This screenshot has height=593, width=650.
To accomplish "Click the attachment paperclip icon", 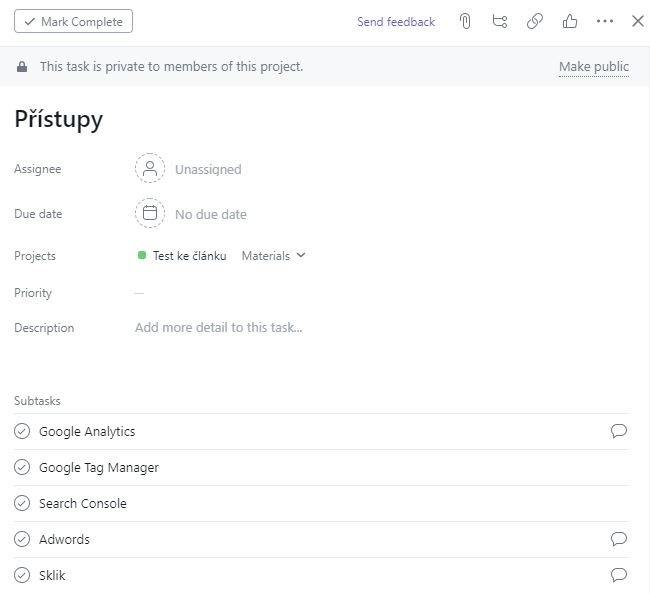I will point(465,21).
